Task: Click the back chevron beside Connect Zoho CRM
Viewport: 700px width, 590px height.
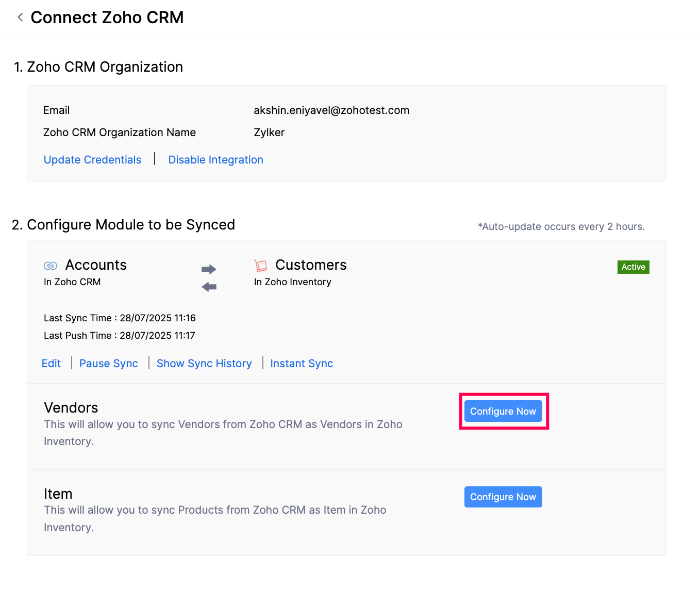Action: (x=20, y=18)
